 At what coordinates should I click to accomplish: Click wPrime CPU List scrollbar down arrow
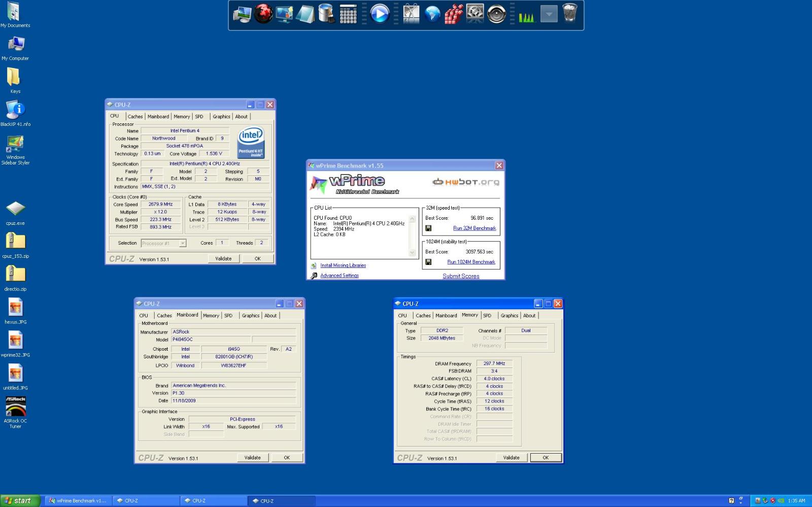(x=412, y=252)
